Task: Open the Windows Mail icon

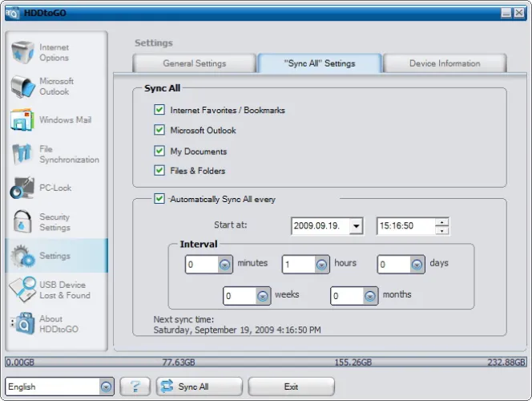Action: [x=22, y=119]
